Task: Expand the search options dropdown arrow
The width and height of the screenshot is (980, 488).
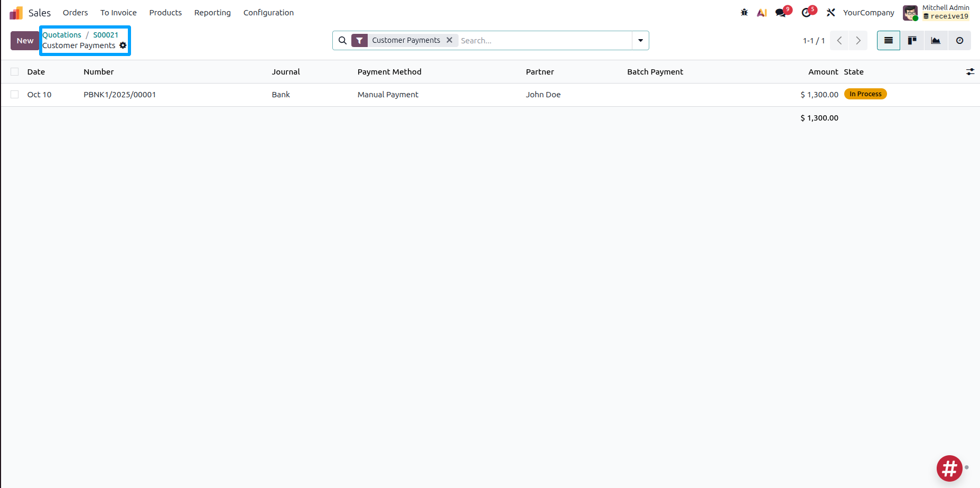Action: point(640,41)
